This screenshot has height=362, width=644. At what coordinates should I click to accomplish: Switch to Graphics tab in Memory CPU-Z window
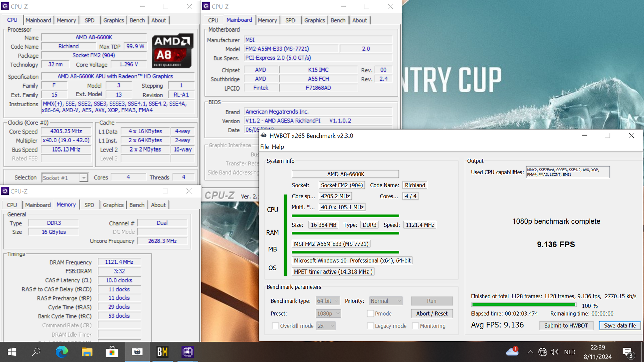113,205
